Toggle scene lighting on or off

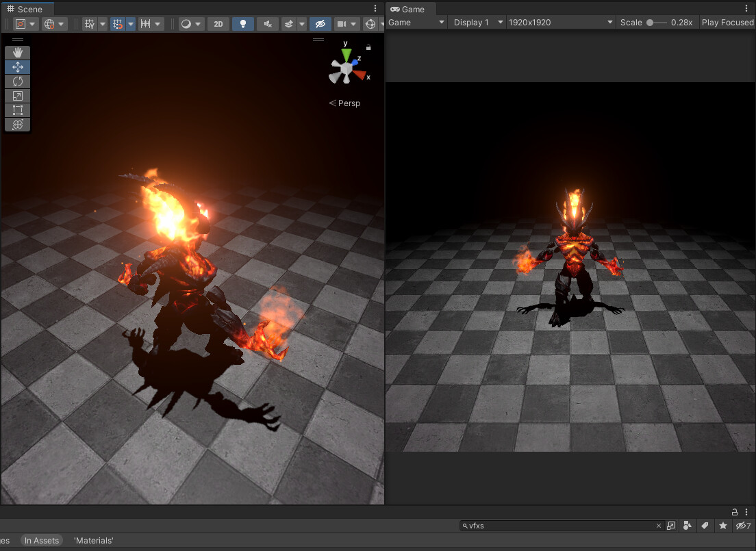click(x=242, y=23)
